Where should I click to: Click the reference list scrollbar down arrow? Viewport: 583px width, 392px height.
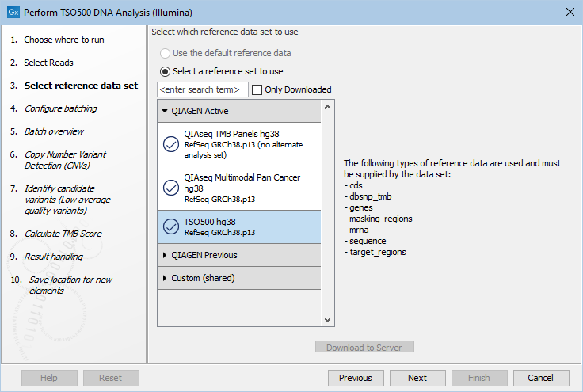(328, 319)
